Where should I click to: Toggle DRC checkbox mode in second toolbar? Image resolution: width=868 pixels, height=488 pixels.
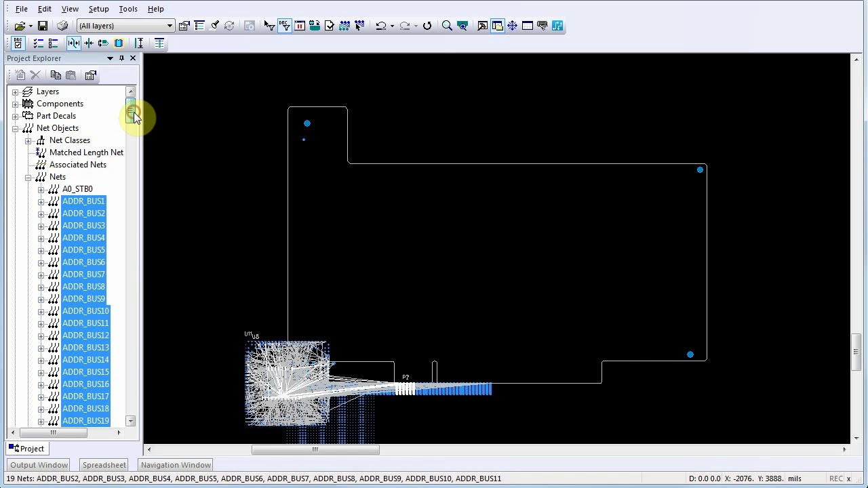(x=18, y=43)
